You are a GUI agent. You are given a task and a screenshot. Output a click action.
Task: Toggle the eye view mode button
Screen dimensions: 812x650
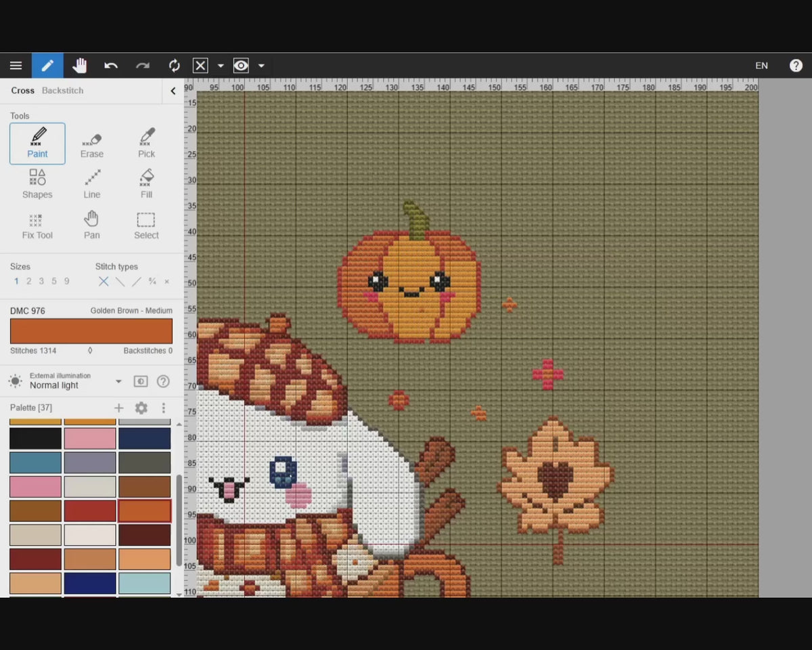[241, 66]
